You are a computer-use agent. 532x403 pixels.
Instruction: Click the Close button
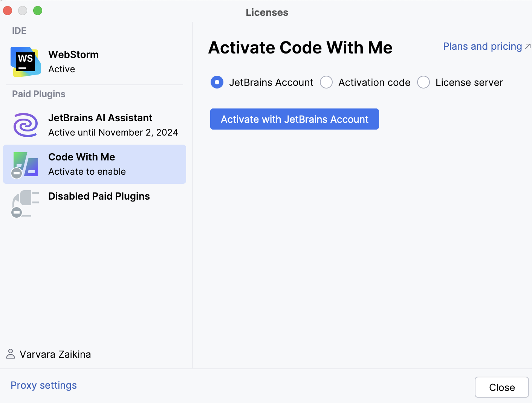[x=501, y=387]
